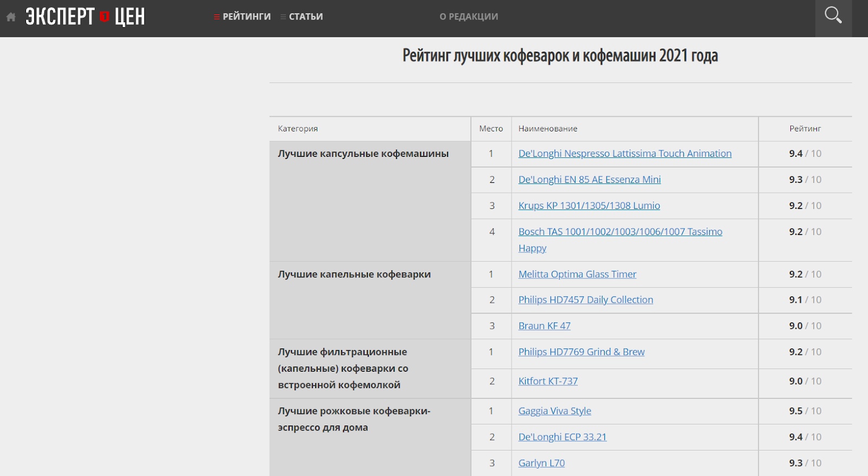Click the 9.0 / 10 rating of Kitfort KT-737
The height and width of the screenshot is (476, 868).
click(x=805, y=381)
